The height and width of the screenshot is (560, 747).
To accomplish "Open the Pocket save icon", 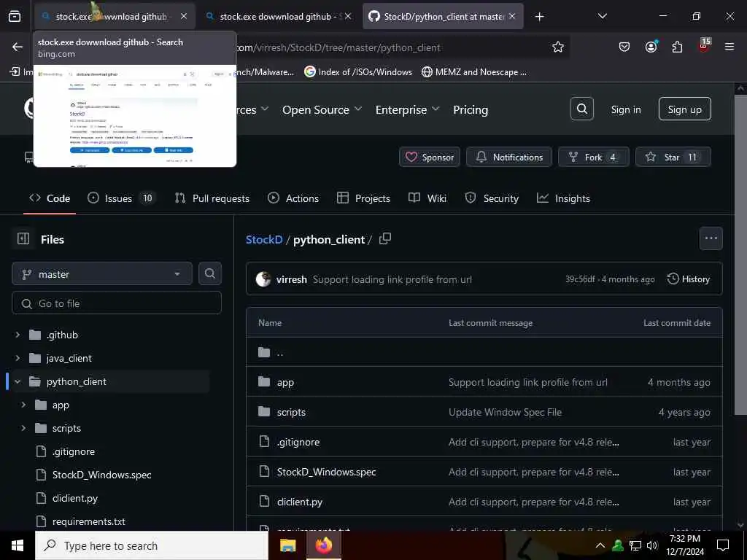I will point(624,47).
